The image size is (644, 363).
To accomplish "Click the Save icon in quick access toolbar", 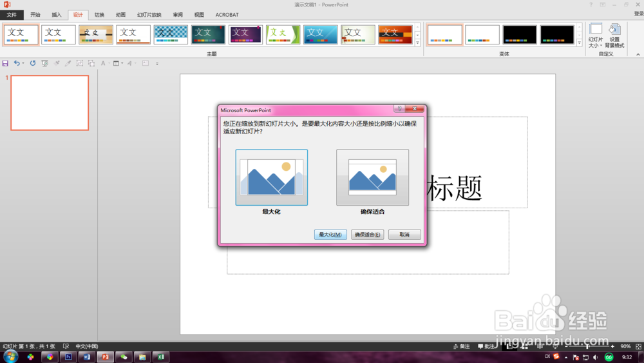I will coord(5,63).
